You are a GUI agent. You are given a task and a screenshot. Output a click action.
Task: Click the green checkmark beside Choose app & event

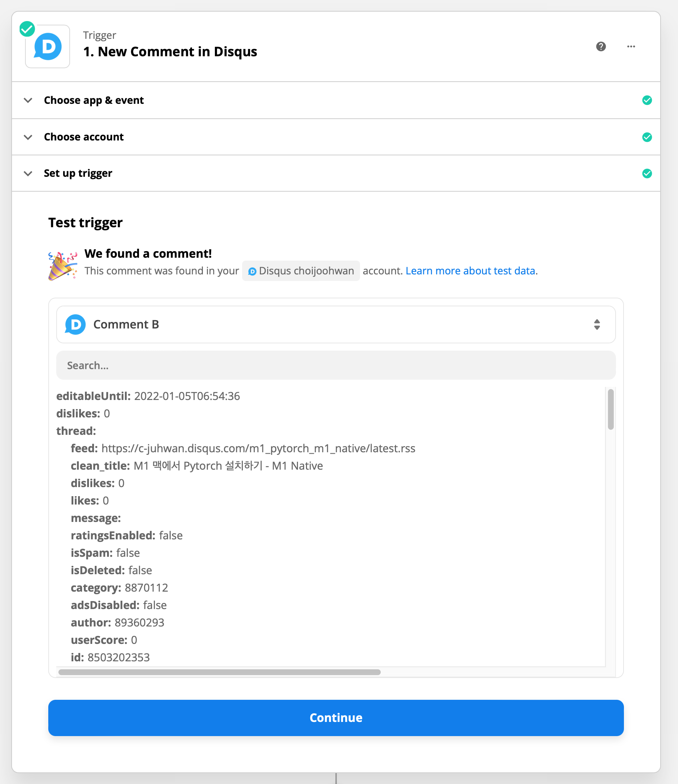(647, 100)
